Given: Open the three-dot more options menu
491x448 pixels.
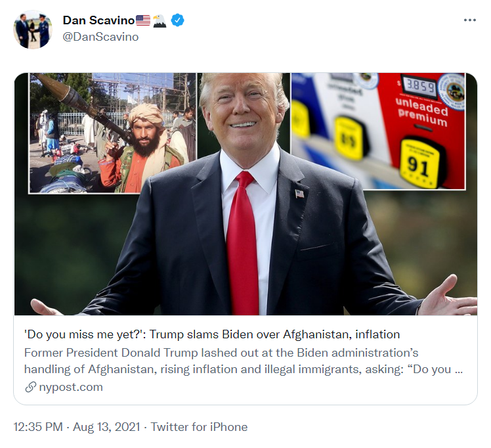Looking at the screenshot, I should tap(470, 20).
